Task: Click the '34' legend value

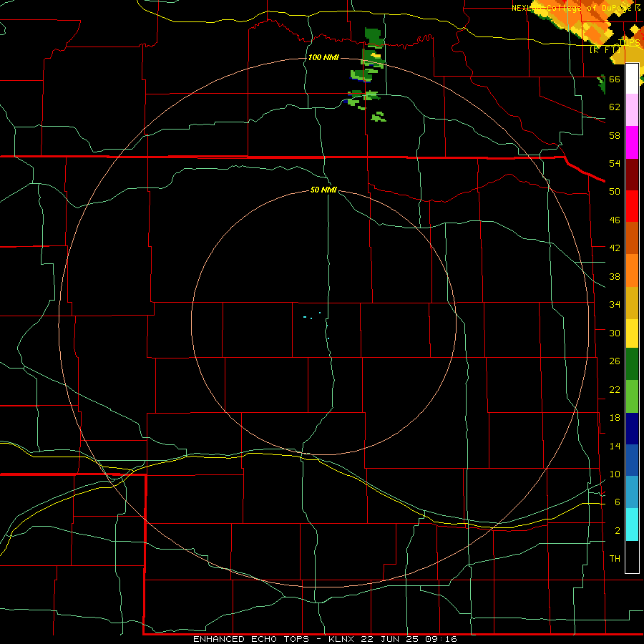Action: coord(615,305)
